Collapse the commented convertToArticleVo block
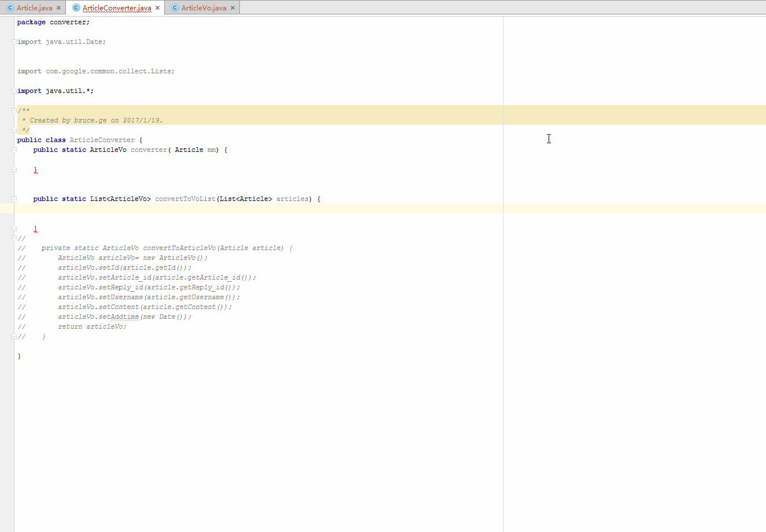Screen dimensions: 766x532 pyautogui.click(x=13, y=237)
